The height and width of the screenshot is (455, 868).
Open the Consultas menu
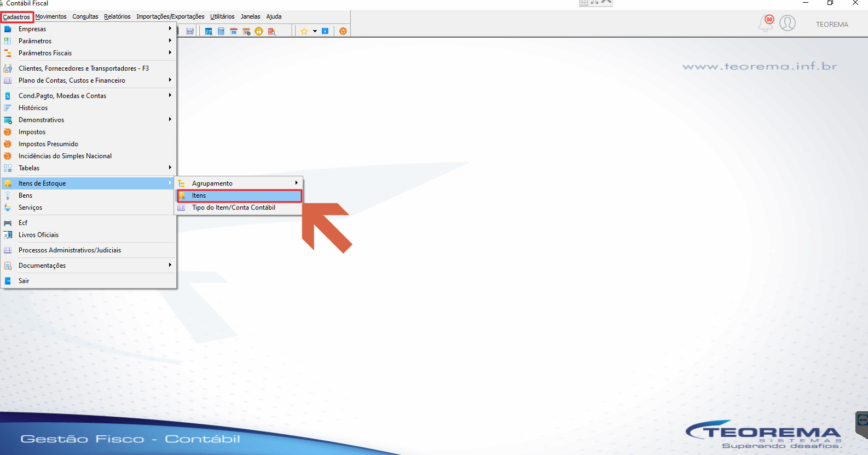85,17
